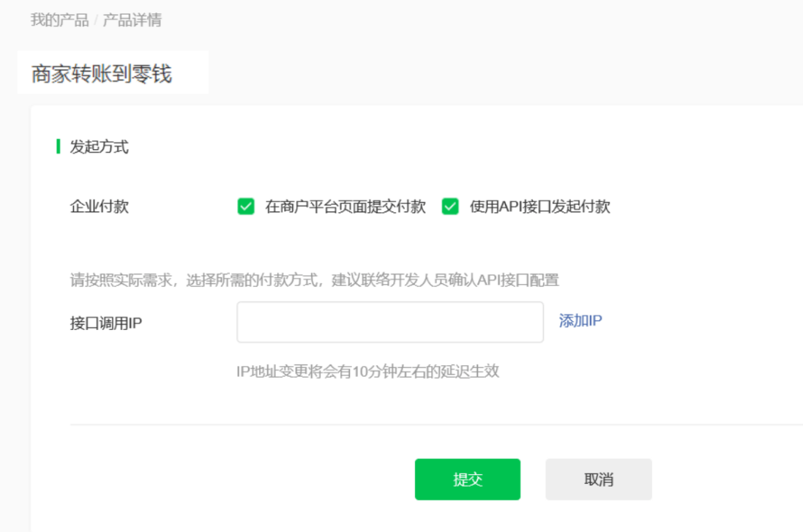The height and width of the screenshot is (532, 803).
Task: Submit the form with 提交 button
Action: [468, 479]
